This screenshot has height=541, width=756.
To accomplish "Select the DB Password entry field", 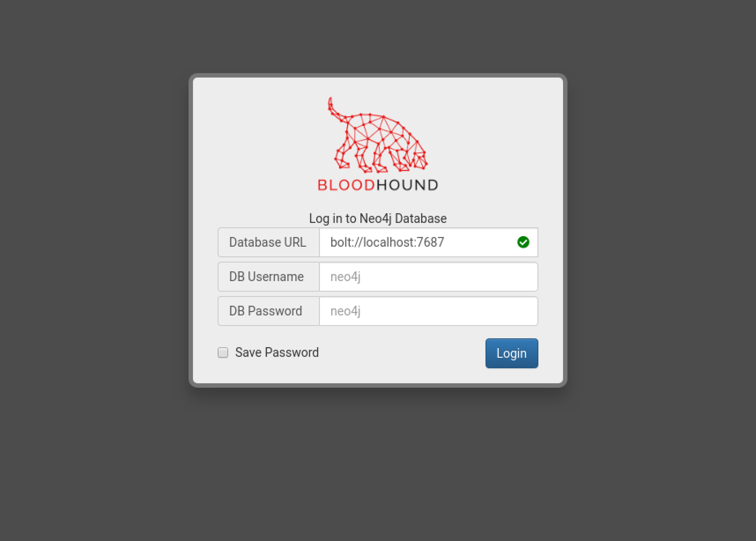I will (427, 311).
